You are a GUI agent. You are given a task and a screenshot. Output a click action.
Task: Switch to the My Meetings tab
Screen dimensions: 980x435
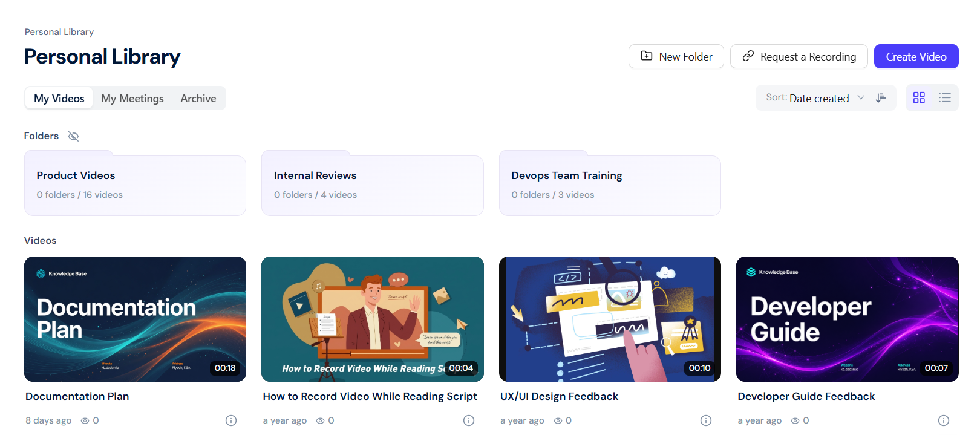tap(132, 98)
